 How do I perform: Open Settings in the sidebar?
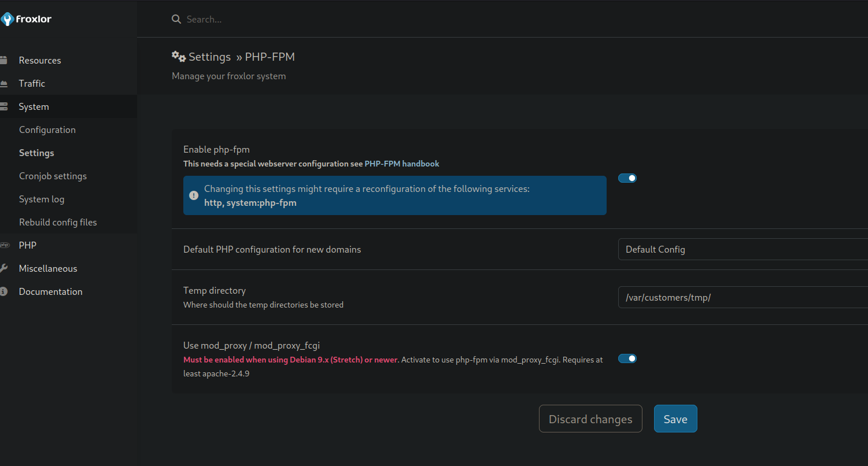[x=36, y=153]
